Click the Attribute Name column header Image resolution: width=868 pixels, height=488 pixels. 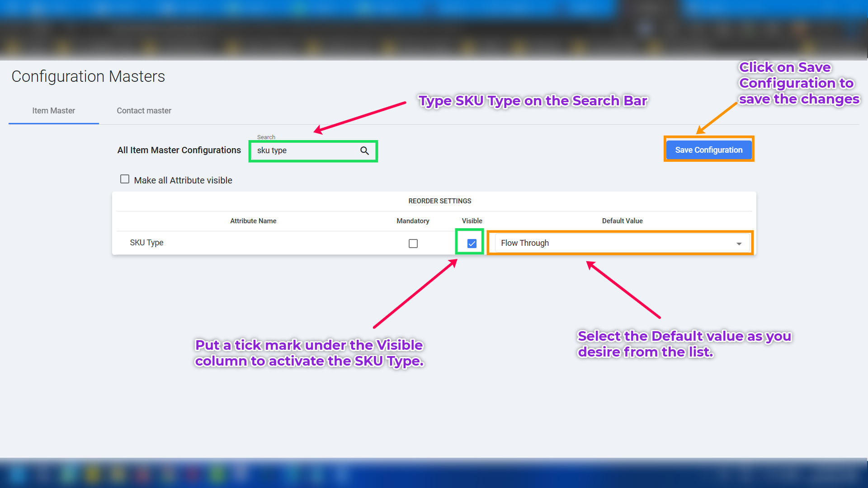pos(253,221)
